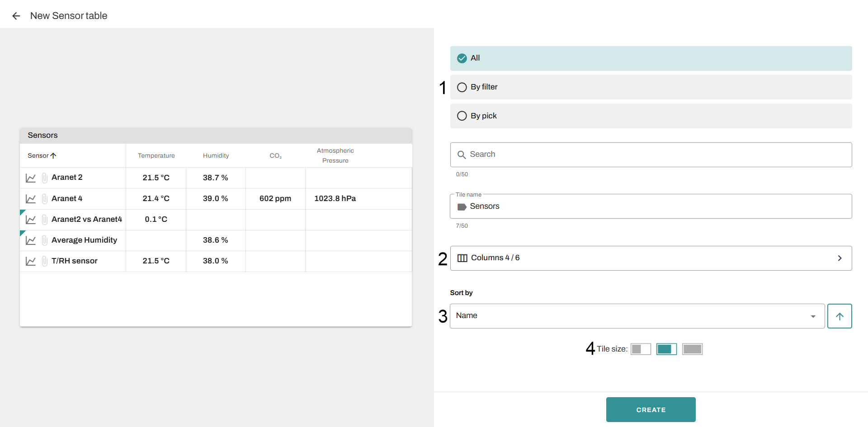This screenshot has height=427, width=868.
Task: Expand the Columns 4 / 6 selector
Action: 651,258
